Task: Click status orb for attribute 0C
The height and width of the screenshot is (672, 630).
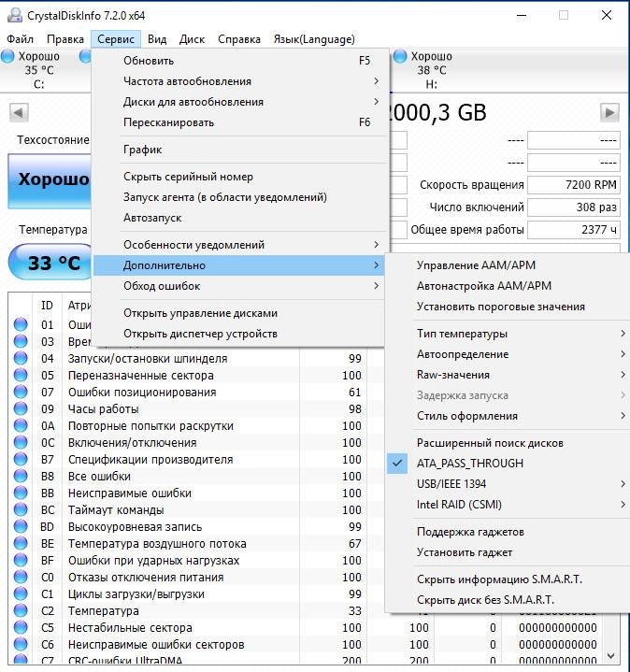Action: [21, 442]
